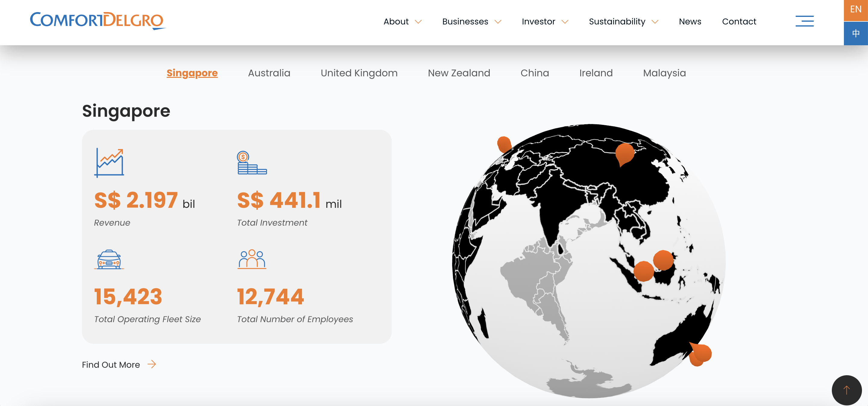Click the S$ 2.197 bil revenue figure
The width and height of the screenshot is (868, 406).
coord(145,200)
